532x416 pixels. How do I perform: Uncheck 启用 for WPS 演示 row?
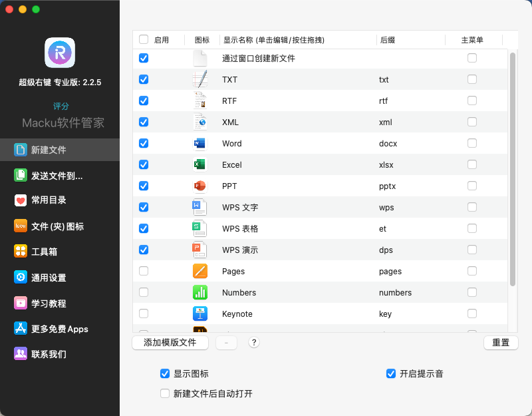[x=144, y=250]
